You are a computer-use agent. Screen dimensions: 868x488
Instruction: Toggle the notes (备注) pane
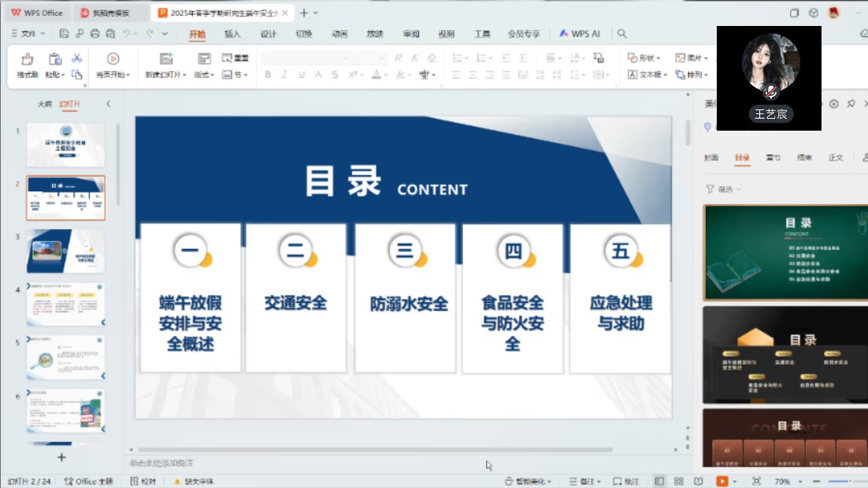click(587, 481)
